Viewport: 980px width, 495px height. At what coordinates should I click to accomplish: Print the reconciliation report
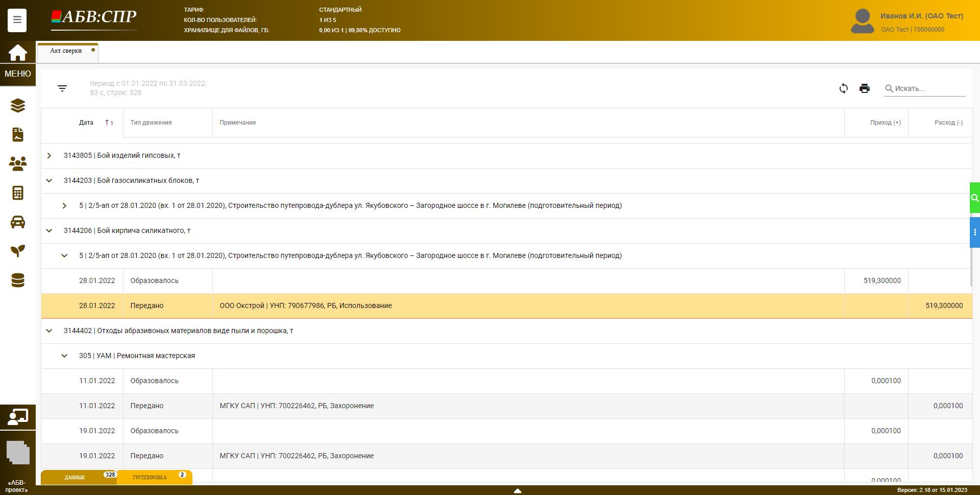(864, 88)
